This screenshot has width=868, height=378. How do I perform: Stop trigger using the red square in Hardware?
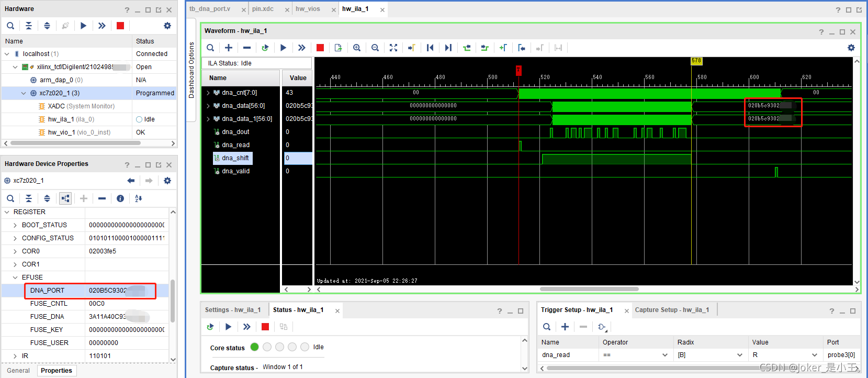click(x=120, y=26)
